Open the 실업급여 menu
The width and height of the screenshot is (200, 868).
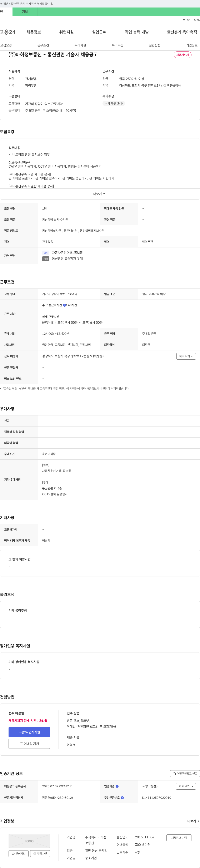99,32
